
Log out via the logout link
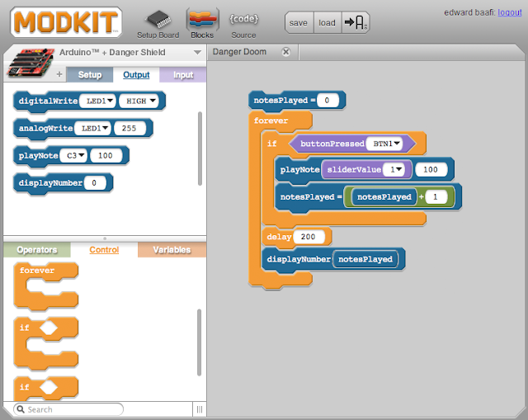(x=510, y=12)
